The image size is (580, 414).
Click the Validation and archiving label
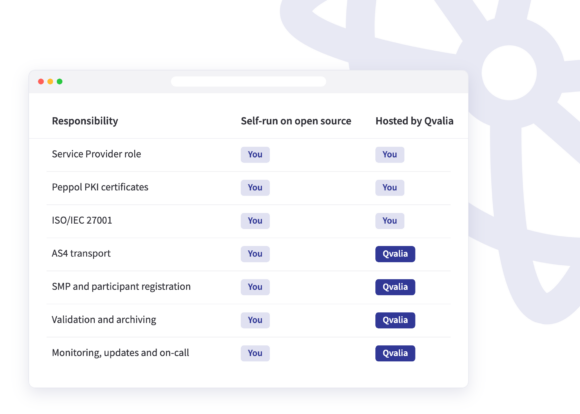point(104,320)
